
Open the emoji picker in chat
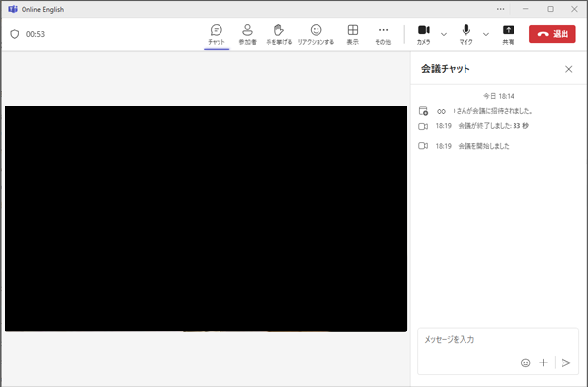525,363
